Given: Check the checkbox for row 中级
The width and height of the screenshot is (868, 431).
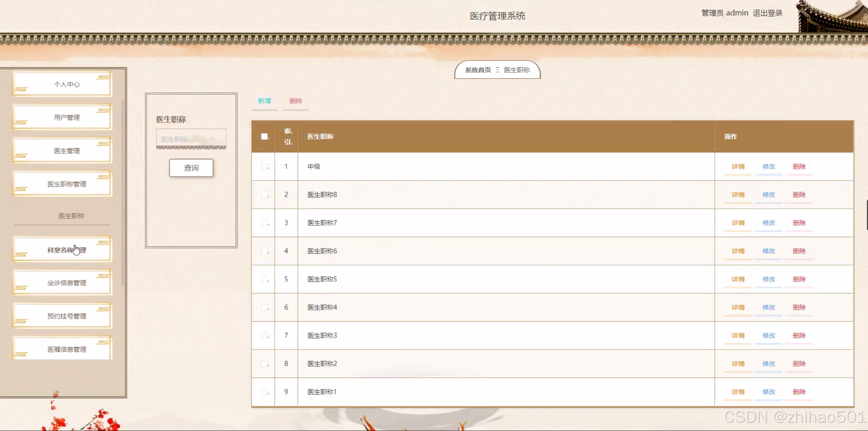Looking at the screenshot, I should 264,167.
